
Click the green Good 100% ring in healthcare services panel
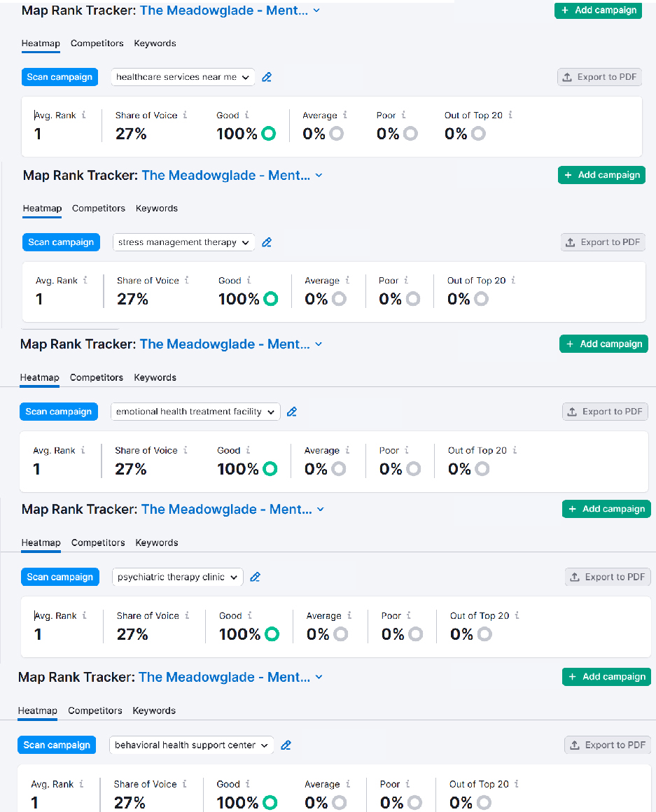coord(268,134)
